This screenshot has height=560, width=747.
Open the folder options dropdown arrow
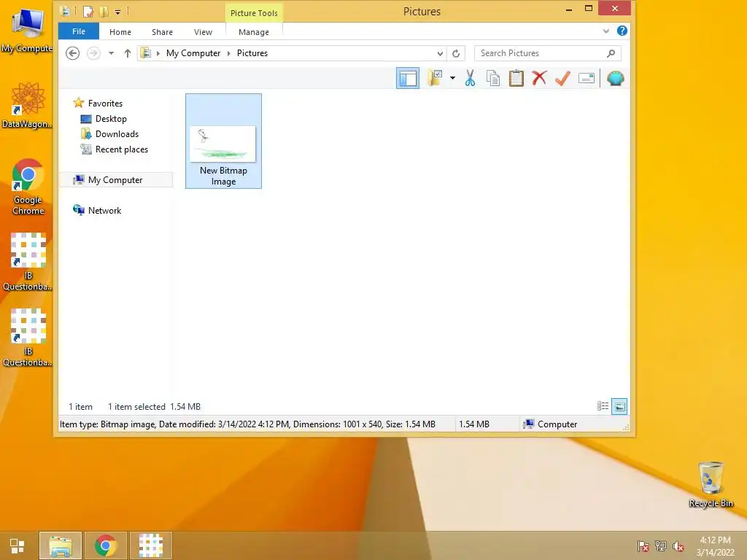click(x=452, y=78)
